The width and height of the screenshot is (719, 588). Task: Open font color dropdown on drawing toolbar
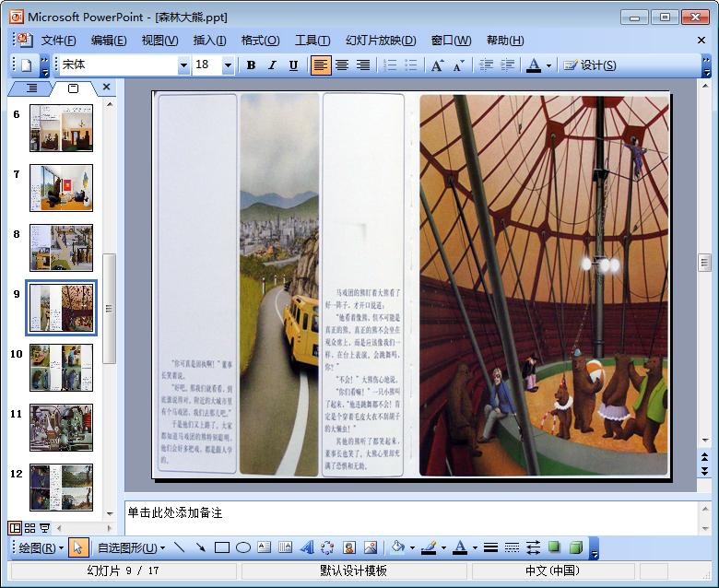click(475, 547)
